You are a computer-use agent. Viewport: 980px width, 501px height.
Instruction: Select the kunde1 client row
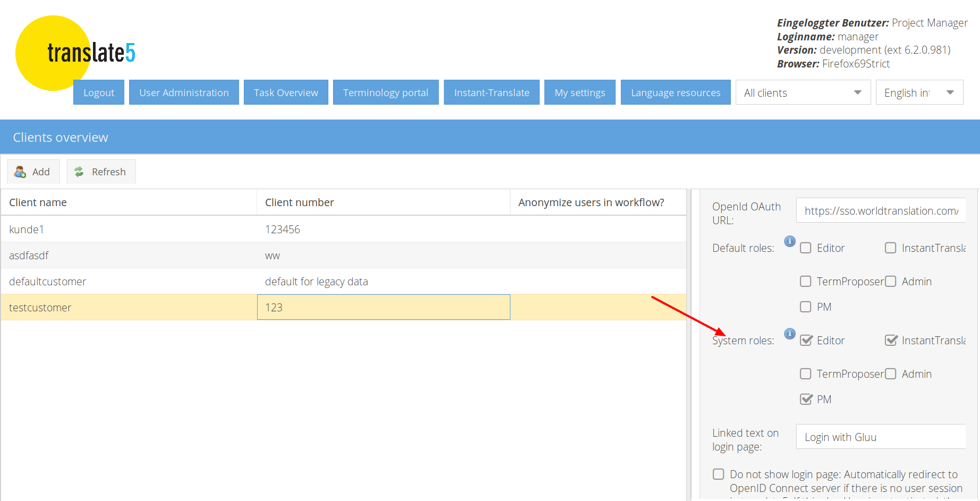127,230
